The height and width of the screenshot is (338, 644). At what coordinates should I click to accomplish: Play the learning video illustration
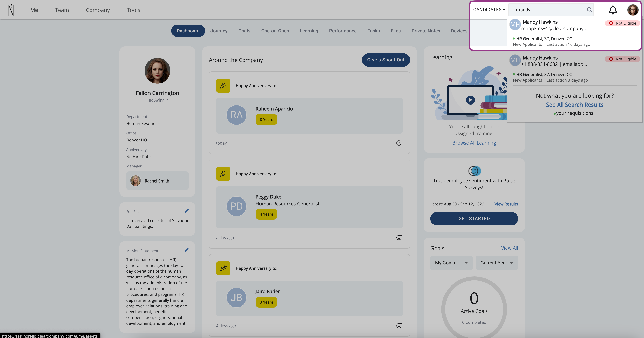tap(470, 100)
